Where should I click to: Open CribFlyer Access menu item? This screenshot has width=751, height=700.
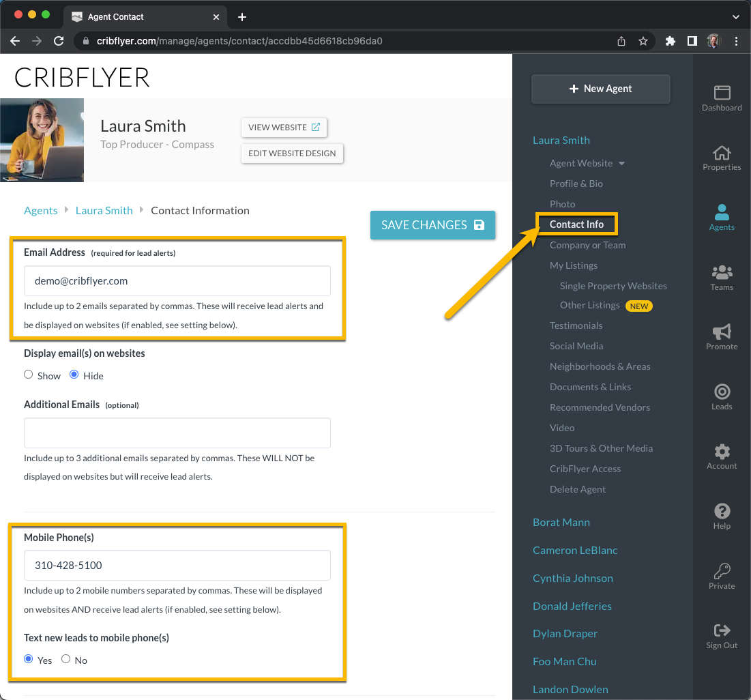point(585,469)
